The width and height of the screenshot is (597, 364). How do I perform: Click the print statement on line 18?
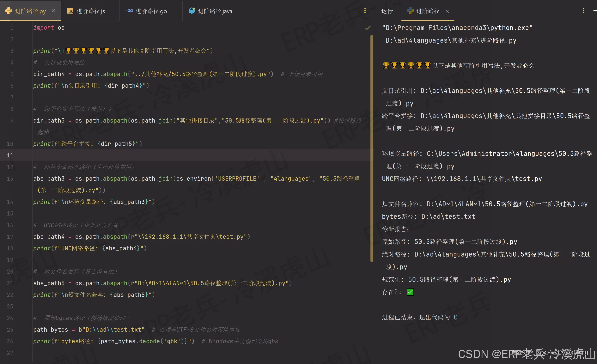(90, 248)
